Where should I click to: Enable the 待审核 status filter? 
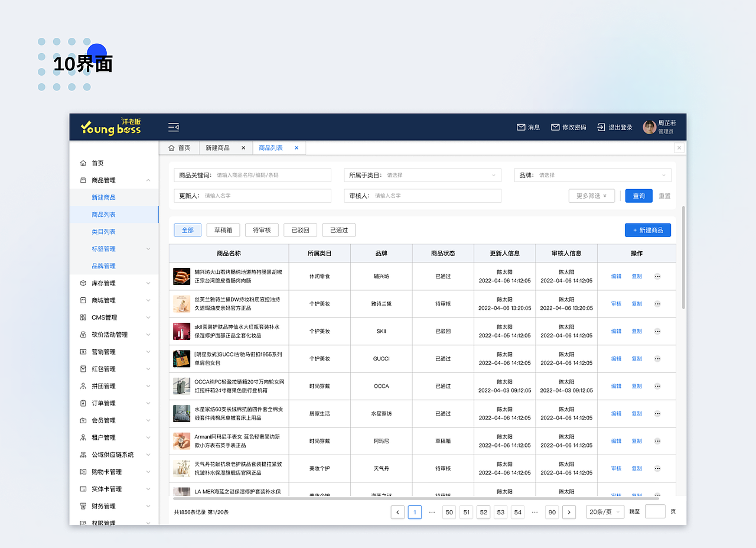[262, 230]
